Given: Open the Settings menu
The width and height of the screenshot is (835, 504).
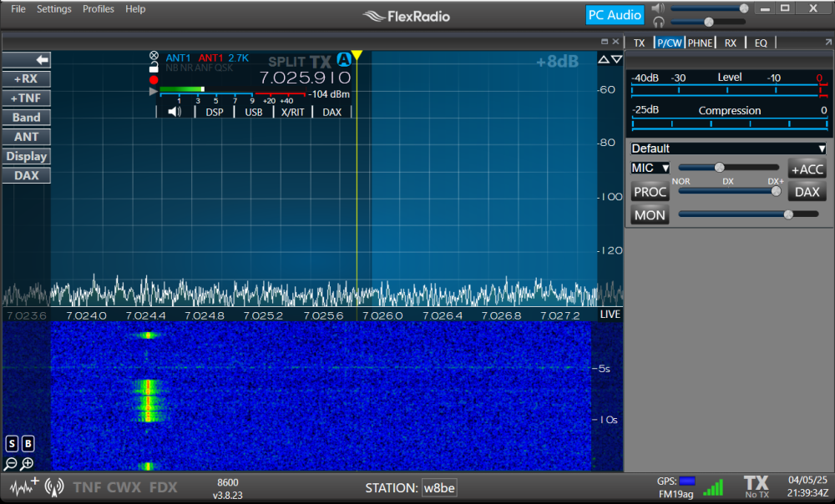Looking at the screenshot, I should point(53,9).
